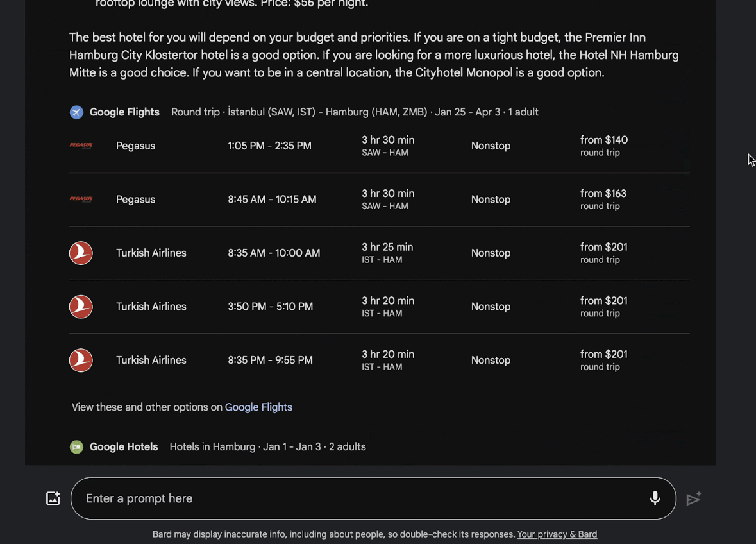
Task: Click '3 hr 25 min' duration
Action: (387, 247)
